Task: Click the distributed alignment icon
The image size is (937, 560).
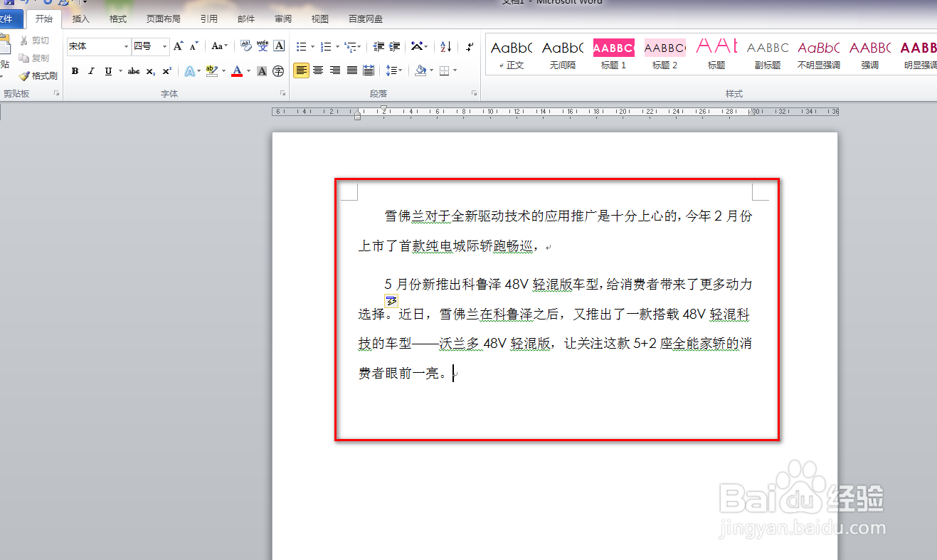Action: point(369,70)
